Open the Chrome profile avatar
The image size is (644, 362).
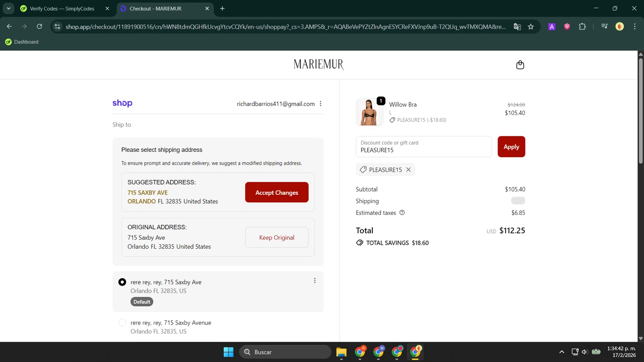(620, 27)
